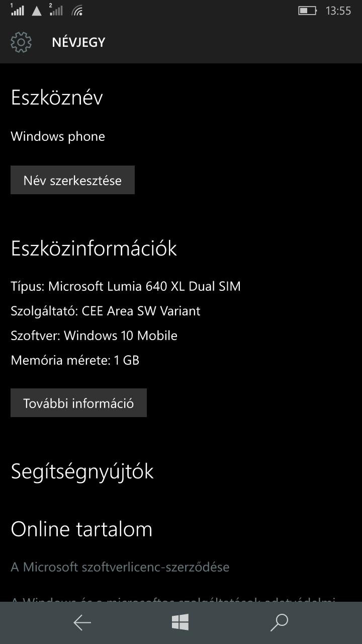Image resolution: width=362 pixels, height=644 pixels.
Task: Tap the 13:55 clock in status bar
Action: (338, 11)
